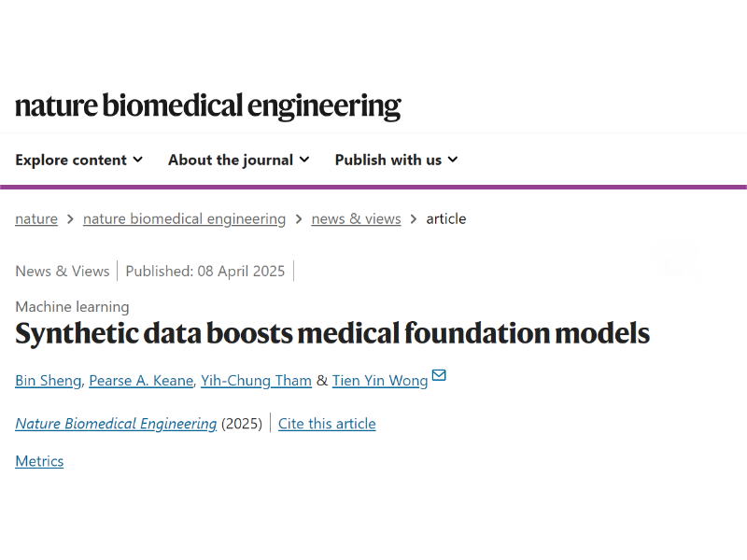Open Tien Yin Wong author link

coord(380,381)
